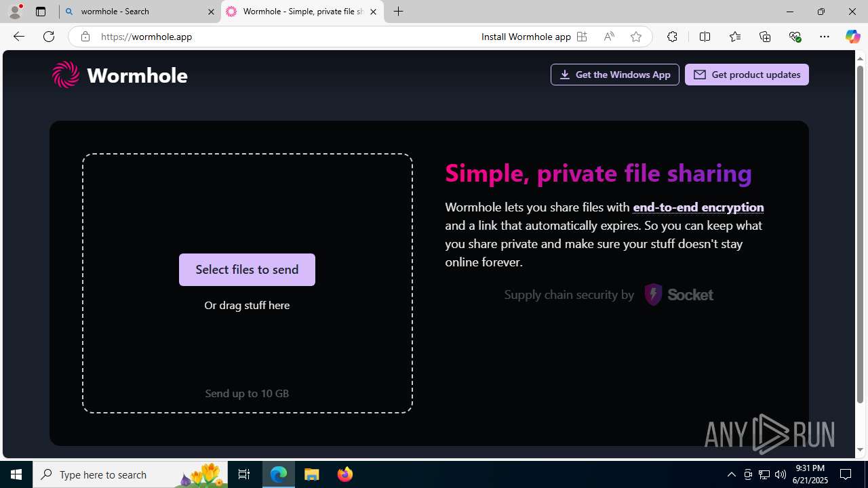Screen dimensions: 868x488
Task: Add this page to favorites
Action: point(635,37)
